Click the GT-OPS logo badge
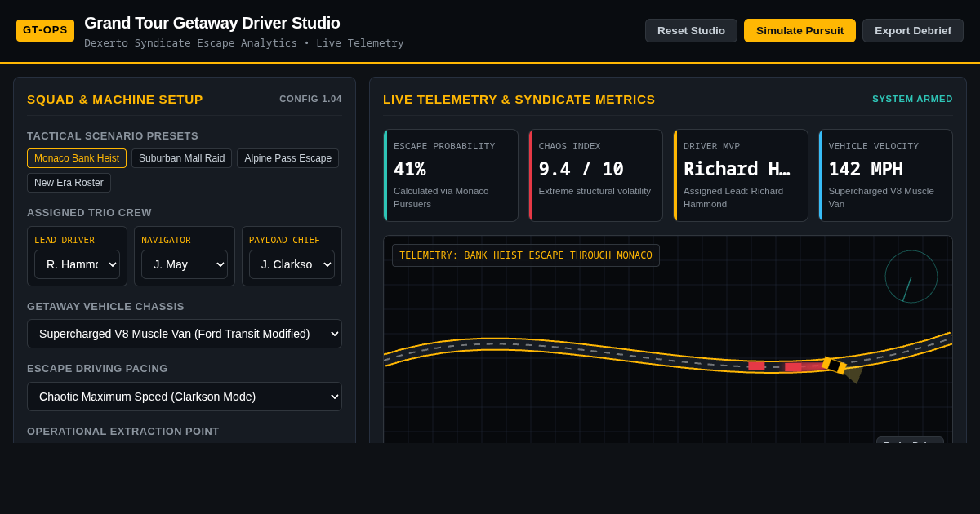The width and height of the screenshot is (980, 514). [x=45, y=30]
